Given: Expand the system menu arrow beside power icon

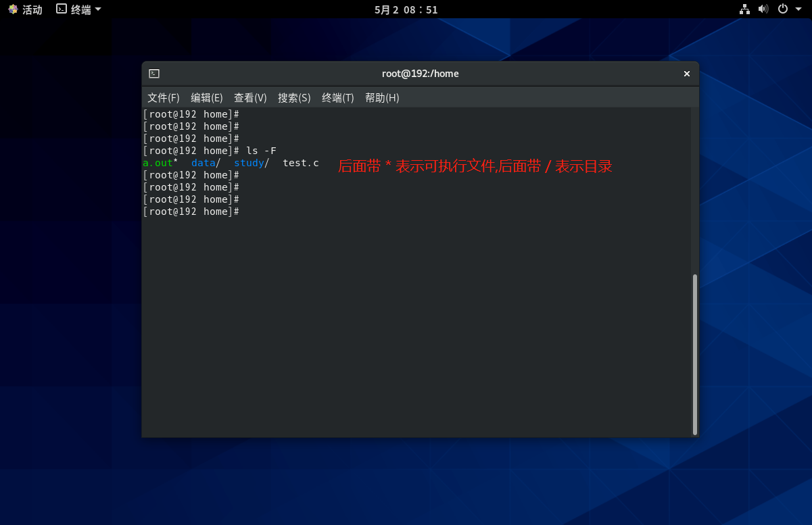Looking at the screenshot, I should [798, 9].
